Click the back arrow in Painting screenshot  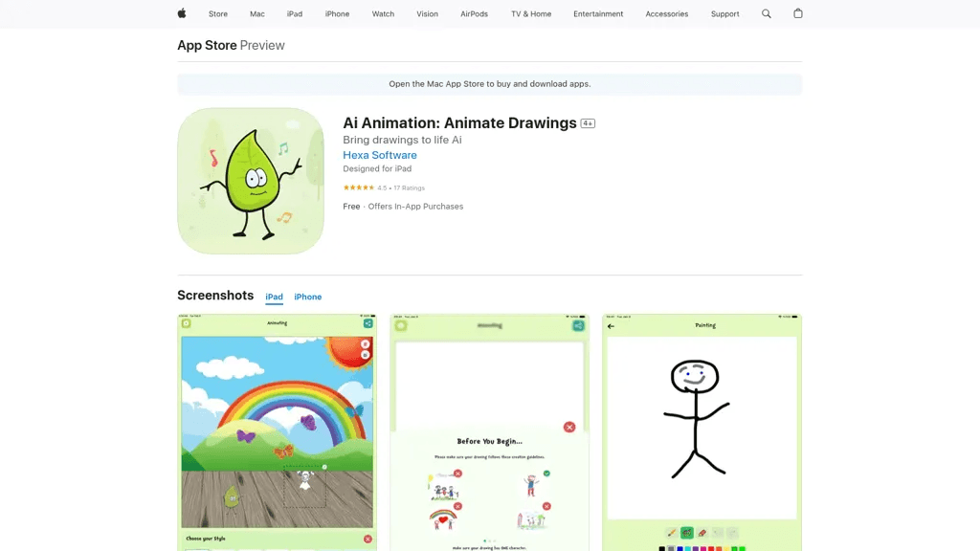point(612,326)
